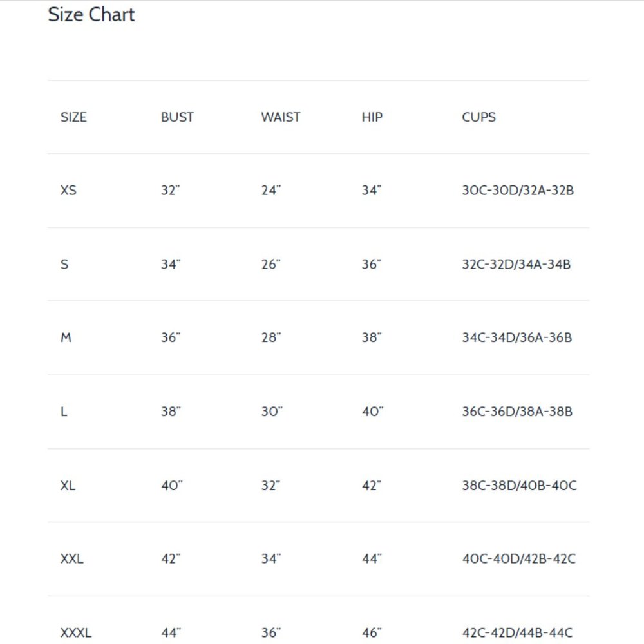Select the cups value 40C-40D/42B-42C
This screenshot has height=644, width=644.
click(x=519, y=559)
